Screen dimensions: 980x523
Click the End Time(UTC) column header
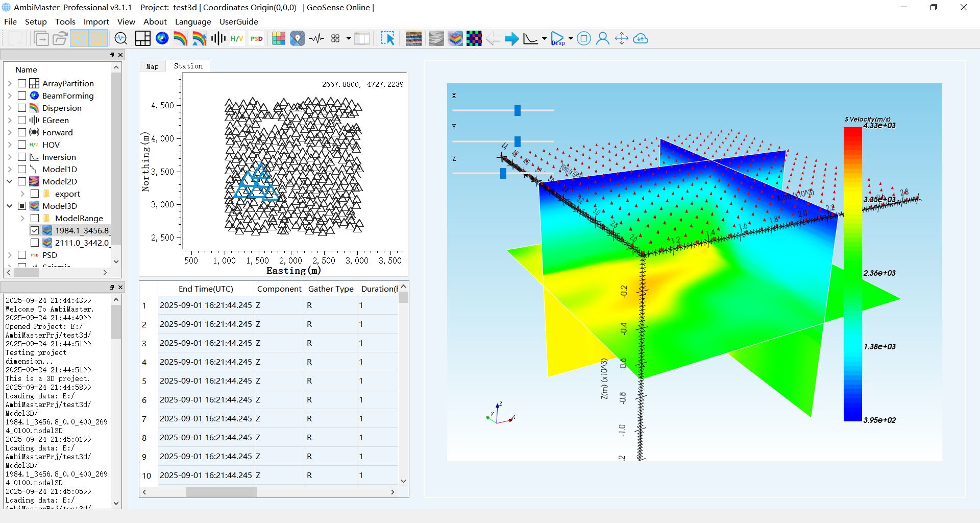coord(206,289)
